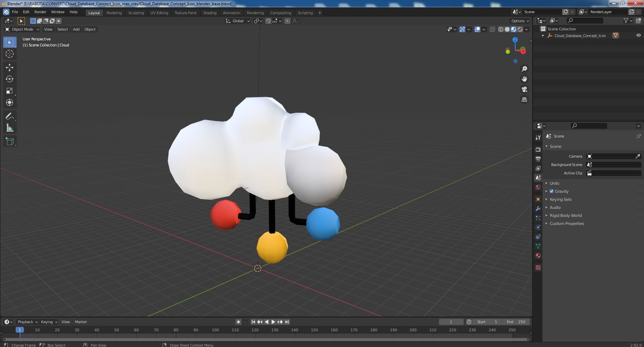
Task: Toggle X-ray display mode
Action: tap(492, 29)
